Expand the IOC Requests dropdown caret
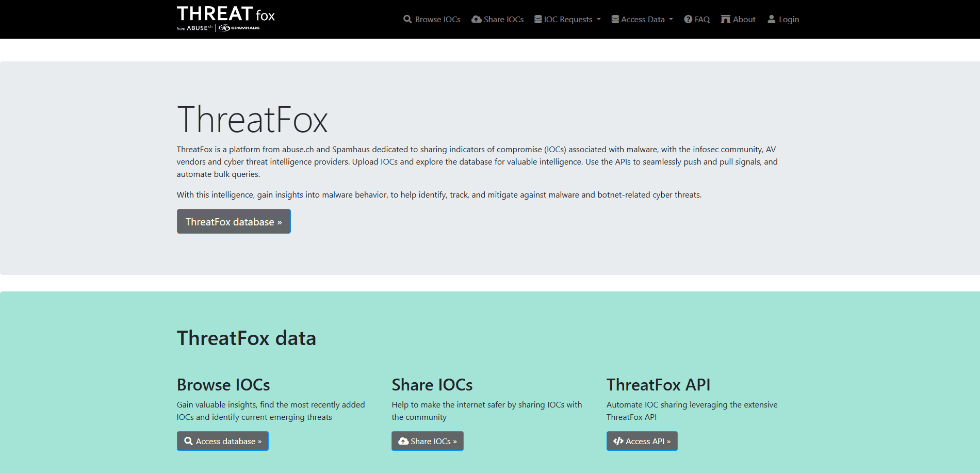This screenshot has width=980, height=473. (599, 19)
